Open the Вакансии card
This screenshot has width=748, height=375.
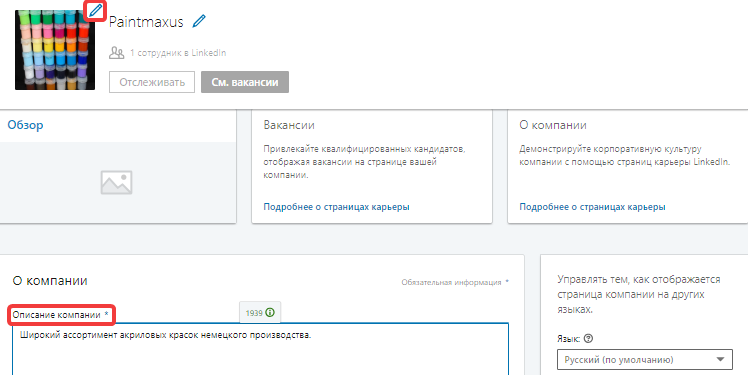click(372, 167)
